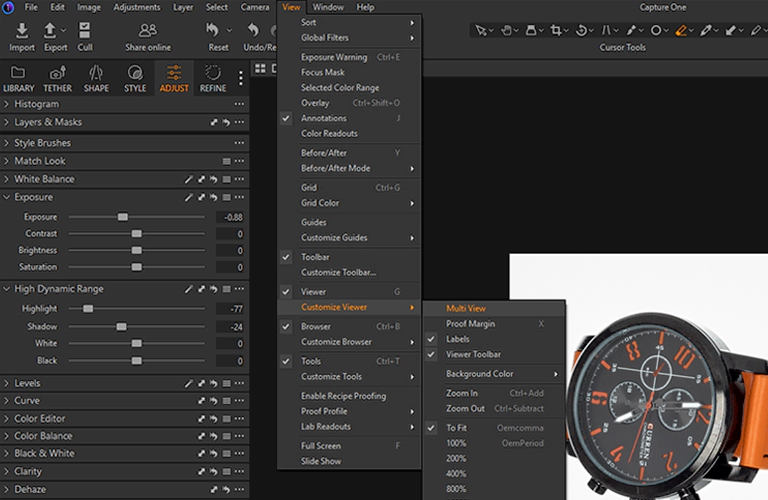Image resolution: width=768 pixels, height=500 pixels.
Task: Uncheck the Labels viewer option
Action: pos(457,339)
